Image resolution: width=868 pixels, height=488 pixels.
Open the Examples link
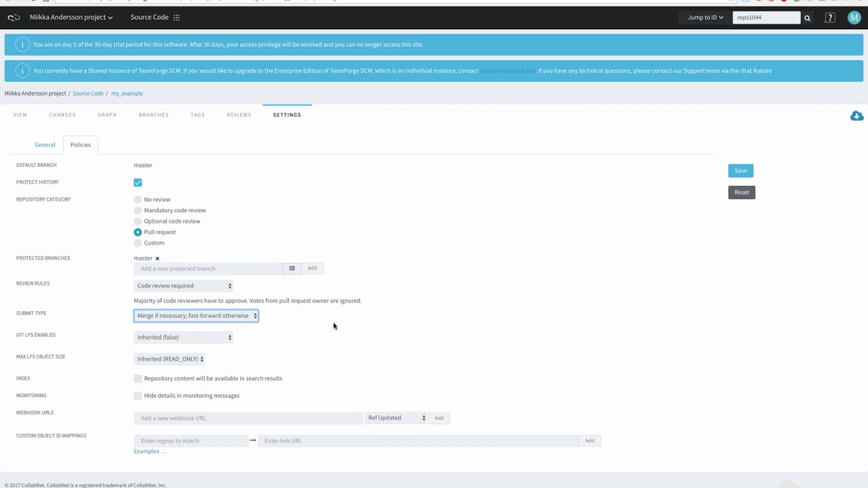(x=150, y=451)
